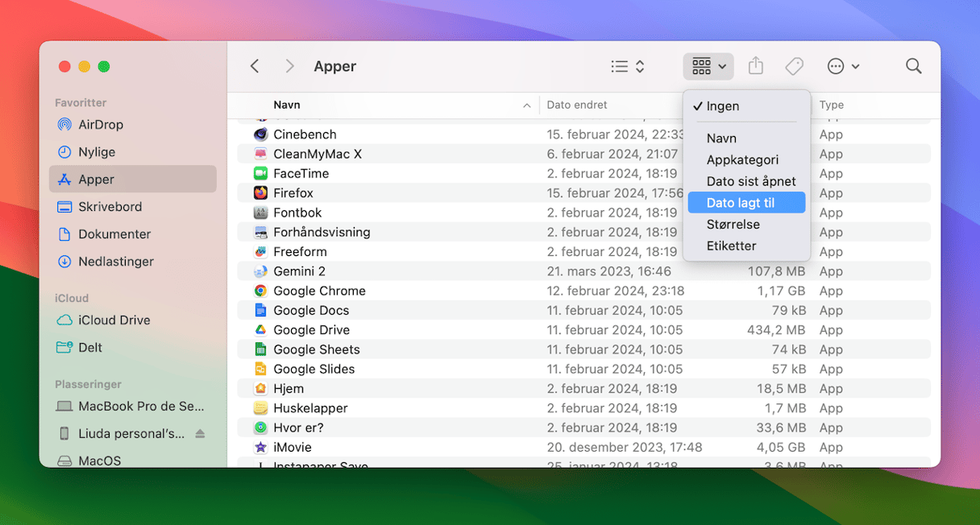Choose Appkategori grouping option
This screenshot has height=525, width=980.
(746, 159)
